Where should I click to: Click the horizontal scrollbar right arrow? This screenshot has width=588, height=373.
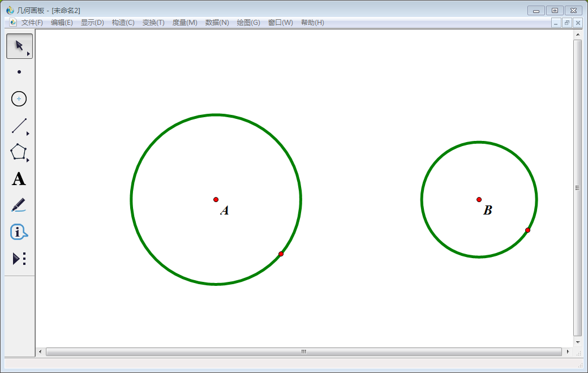(568, 351)
